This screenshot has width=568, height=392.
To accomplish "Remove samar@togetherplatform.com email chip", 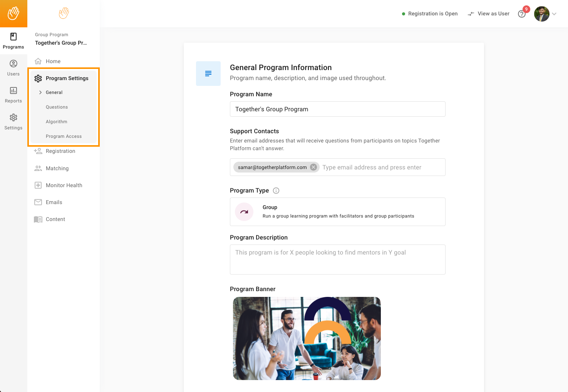I will coord(313,167).
